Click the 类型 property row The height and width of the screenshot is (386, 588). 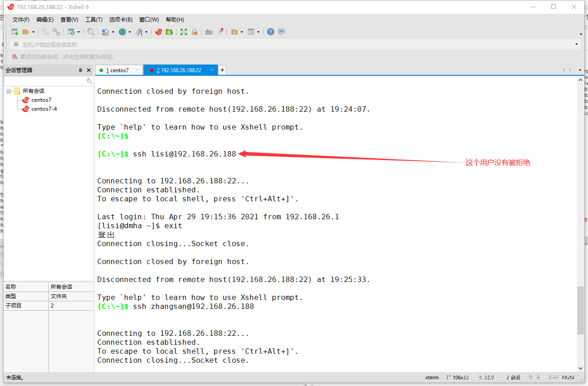pyautogui.click(x=48, y=296)
